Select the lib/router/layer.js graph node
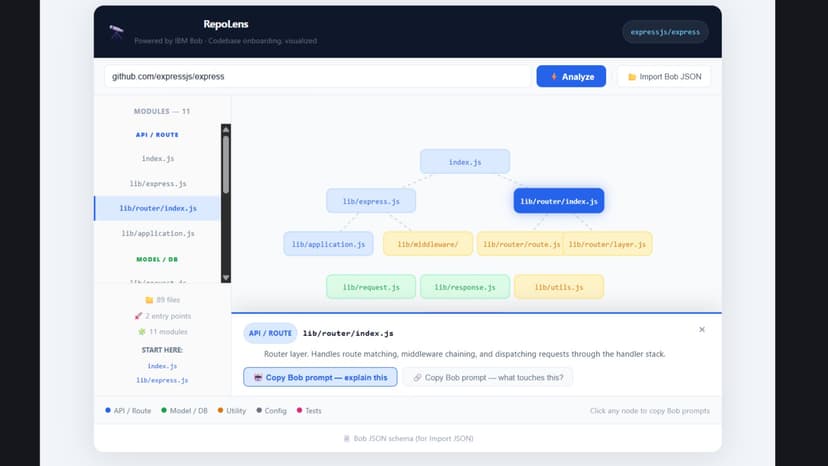 point(608,244)
